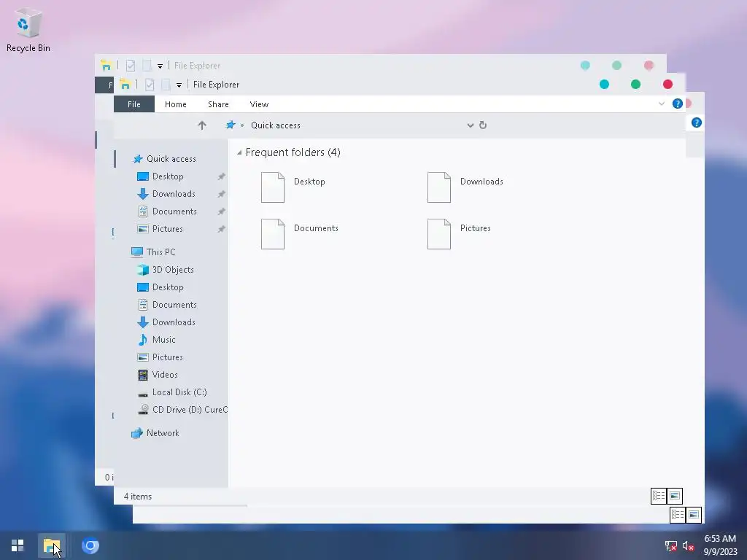This screenshot has height=560, width=747.
Task: Open Pictures under This PC in the sidebar
Action: pyautogui.click(x=167, y=357)
